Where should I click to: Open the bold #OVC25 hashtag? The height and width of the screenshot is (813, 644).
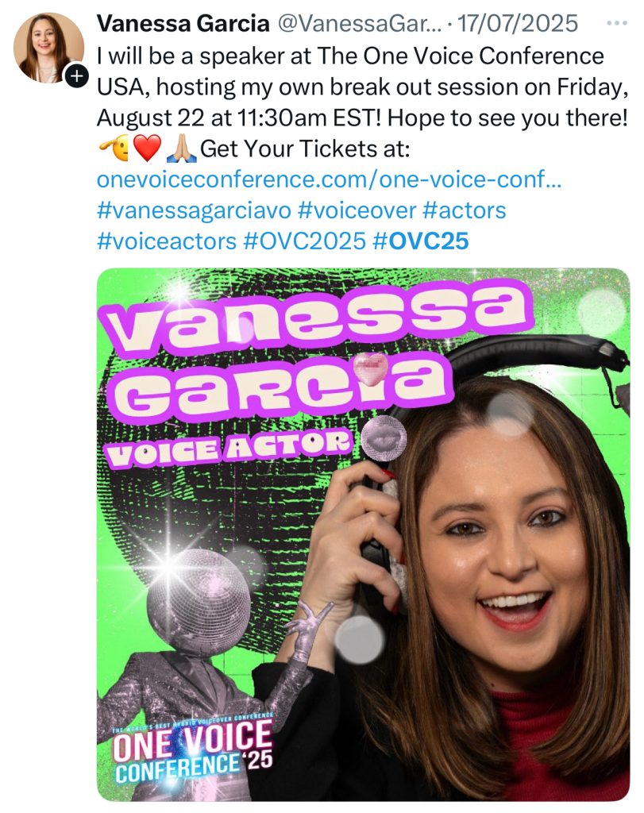(421, 241)
